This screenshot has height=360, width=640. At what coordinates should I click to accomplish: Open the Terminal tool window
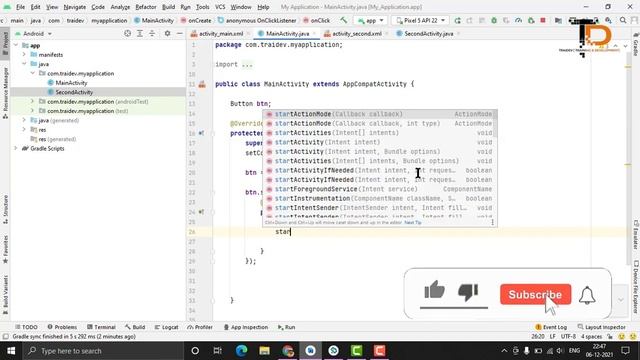coord(101,327)
